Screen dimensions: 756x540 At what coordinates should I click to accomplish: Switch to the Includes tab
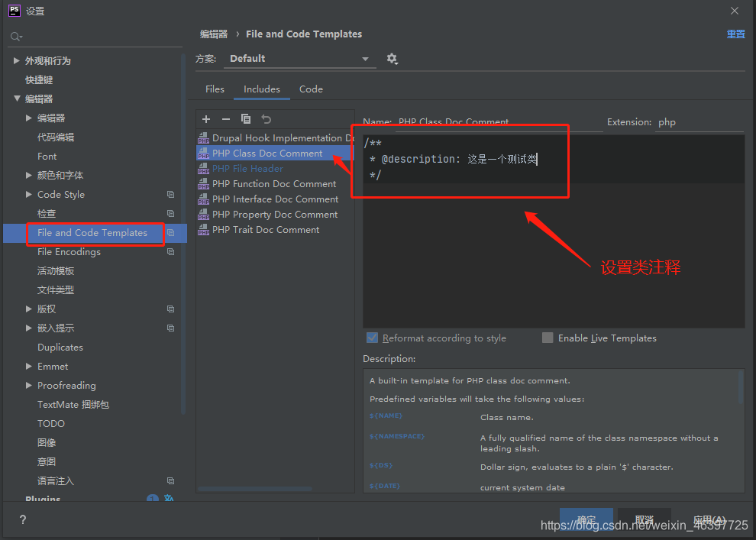tap(262, 89)
